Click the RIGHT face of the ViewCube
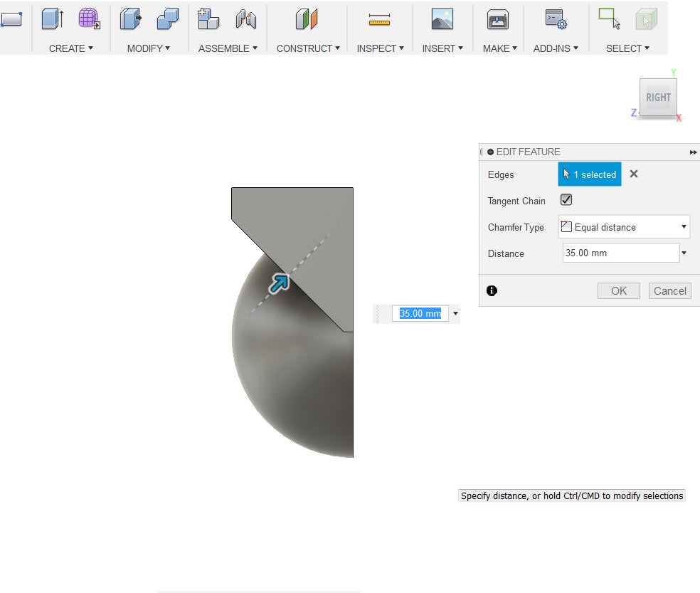700x593 pixels. (x=658, y=98)
